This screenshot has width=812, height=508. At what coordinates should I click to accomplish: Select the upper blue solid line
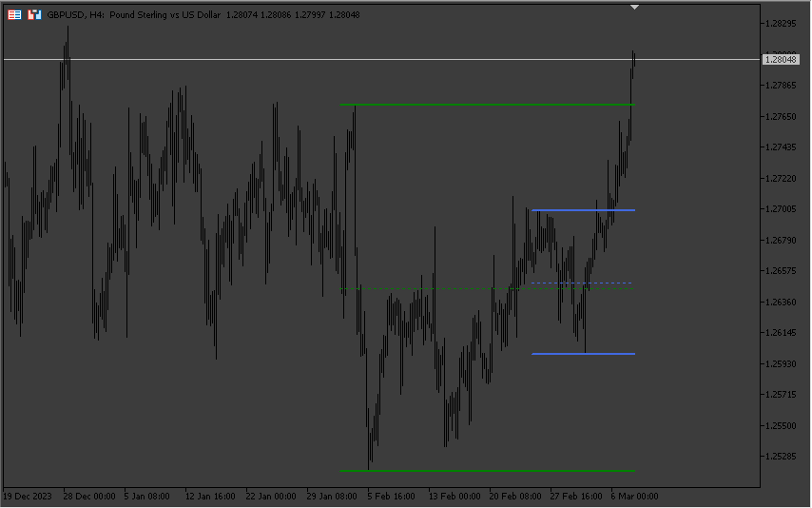click(583, 210)
